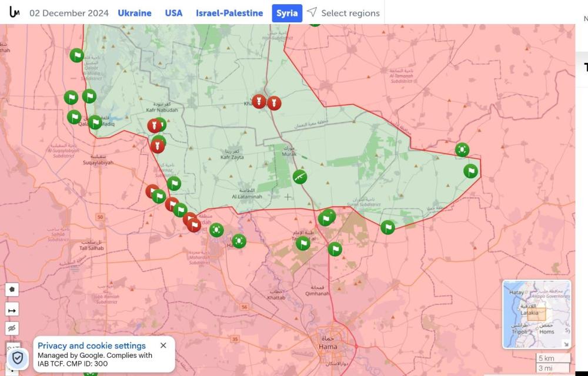
Task: Collapse the minimap using its corner arrow
Action: click(566, 344)
